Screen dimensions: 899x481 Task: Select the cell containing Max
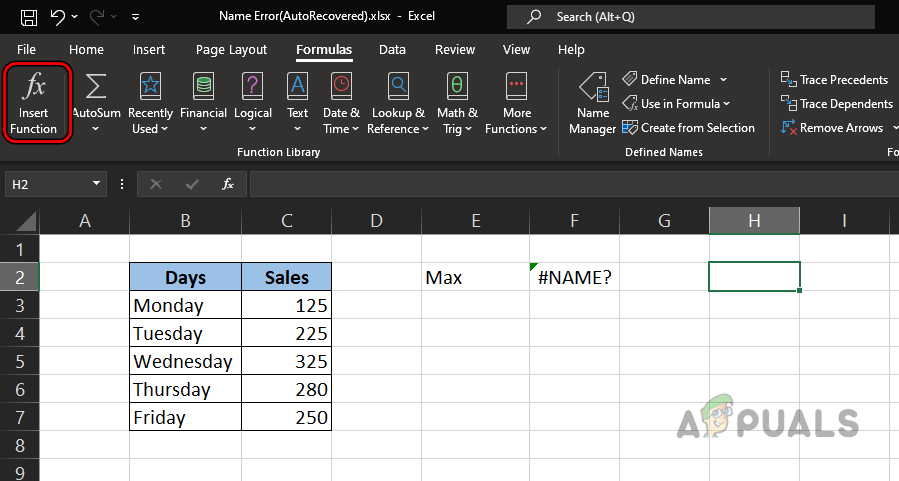click(475, 277)
